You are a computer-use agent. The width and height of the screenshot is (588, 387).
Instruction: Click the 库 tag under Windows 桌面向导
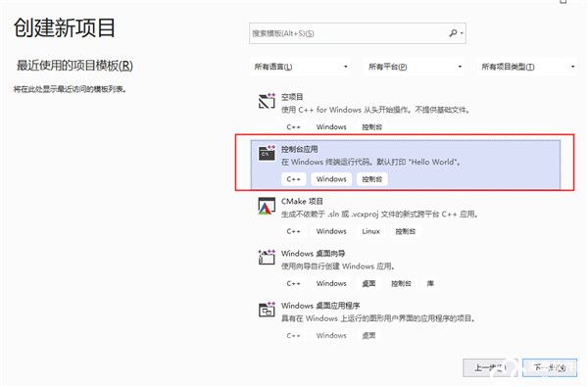(430, 283)
